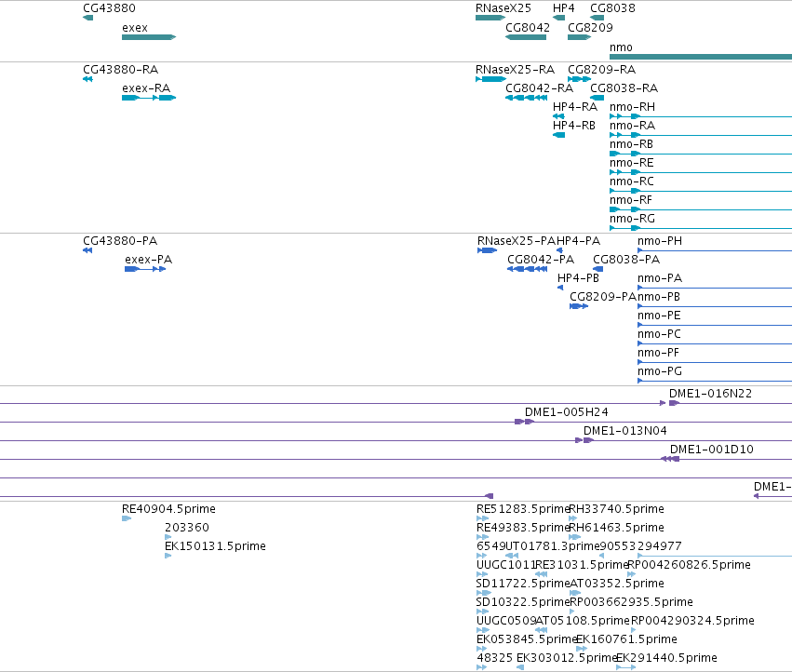This screenshot has height=672, width=792.
Task: Select the RNaseX25 gene feature
Action: 490,18
